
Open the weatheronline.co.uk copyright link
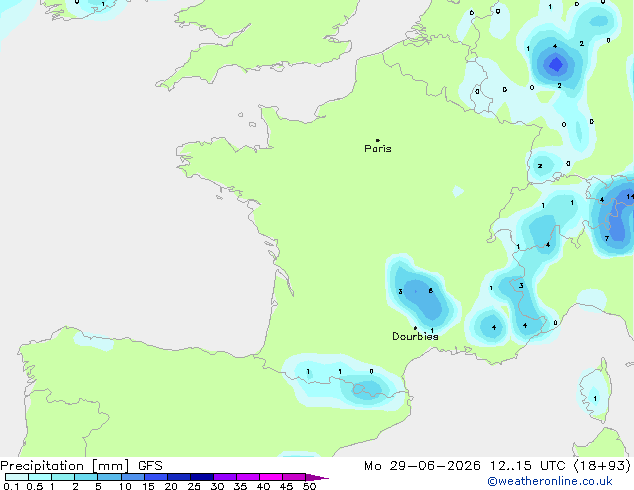550,481
